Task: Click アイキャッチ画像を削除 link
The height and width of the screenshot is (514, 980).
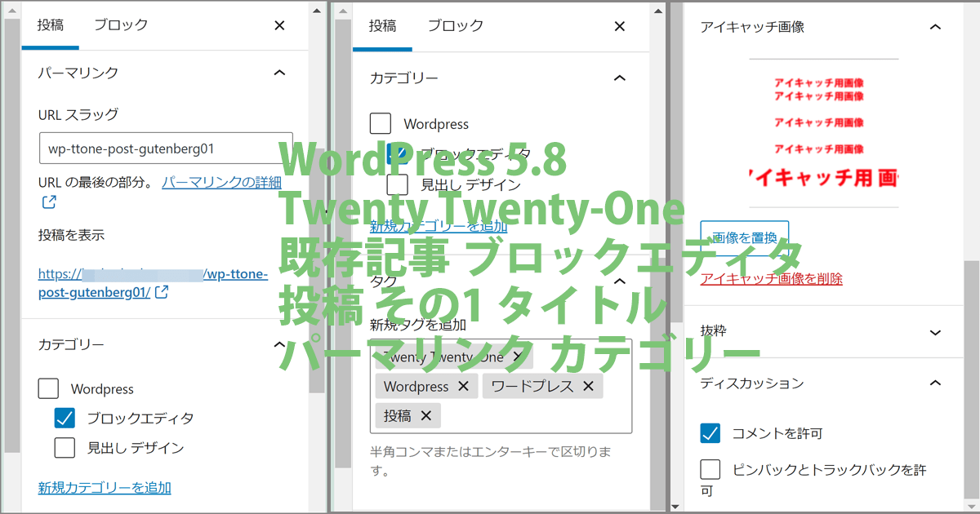Action: pos(771,279)
